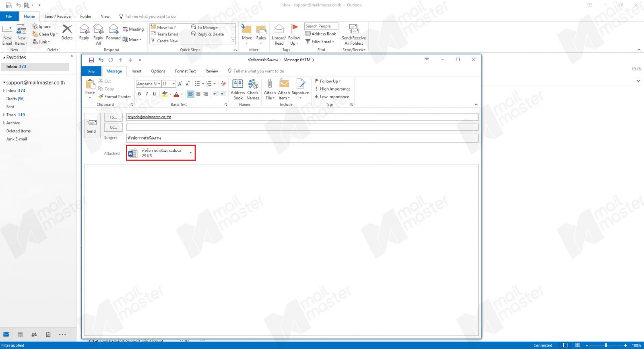Click the To... recipients button

114,117
